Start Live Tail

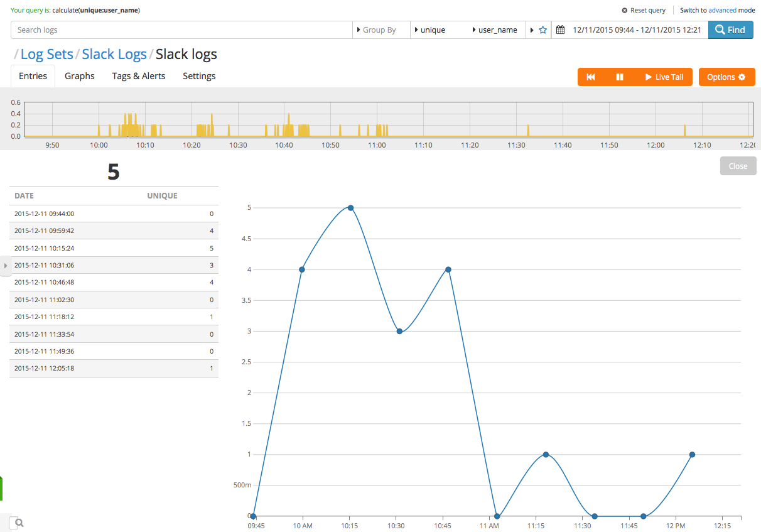[664, 77]
